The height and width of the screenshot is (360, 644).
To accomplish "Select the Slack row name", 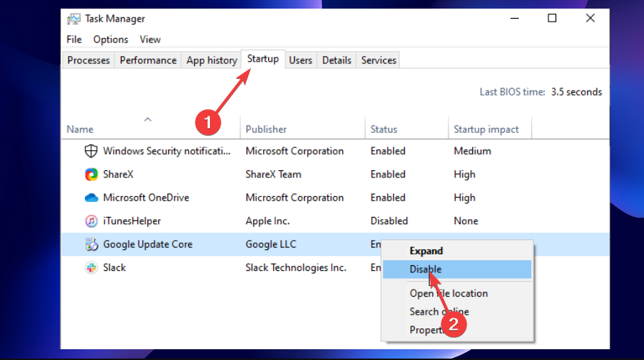I will click(114, 267).
